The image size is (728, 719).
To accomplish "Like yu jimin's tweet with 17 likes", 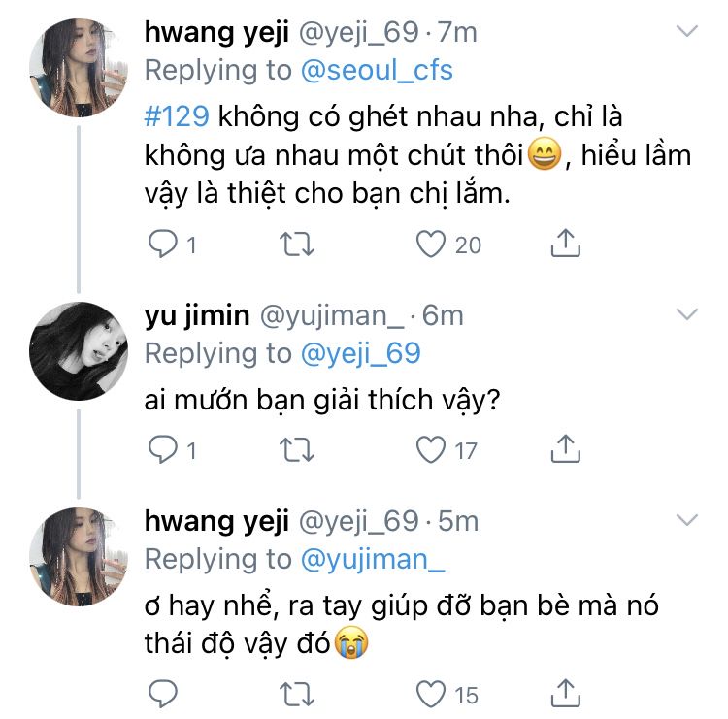I will point(431,449).
